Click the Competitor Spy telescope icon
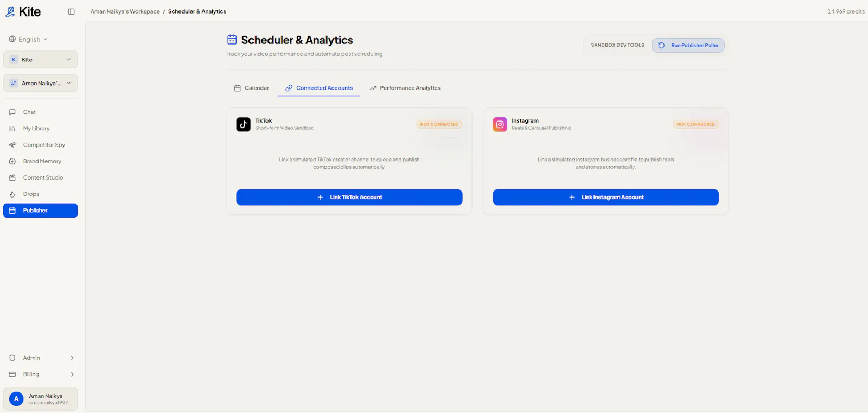This screenshot has width=868, height=413. (x=12, y=145)
